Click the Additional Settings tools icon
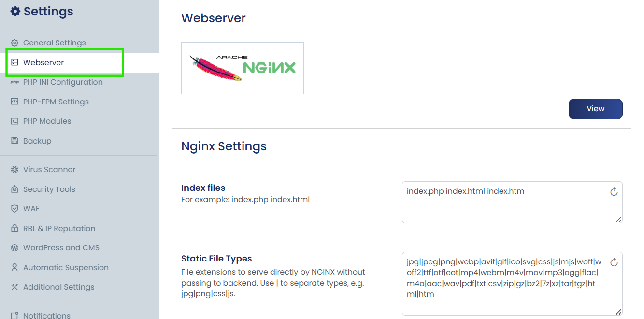Image resolution: width=644 pixels, height=319 pixels. [14, 287]
